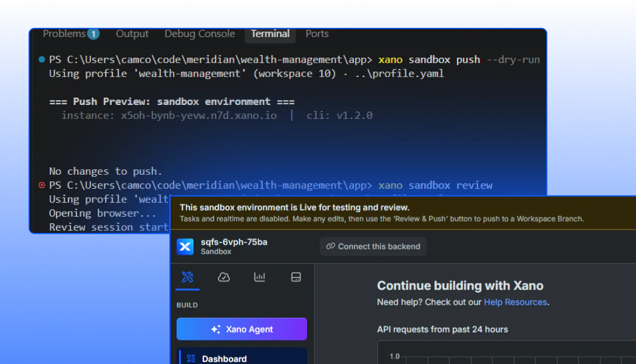Open the Dashboard menu item
This screenshot has width=636, height=364.
(x=243, y=357)
